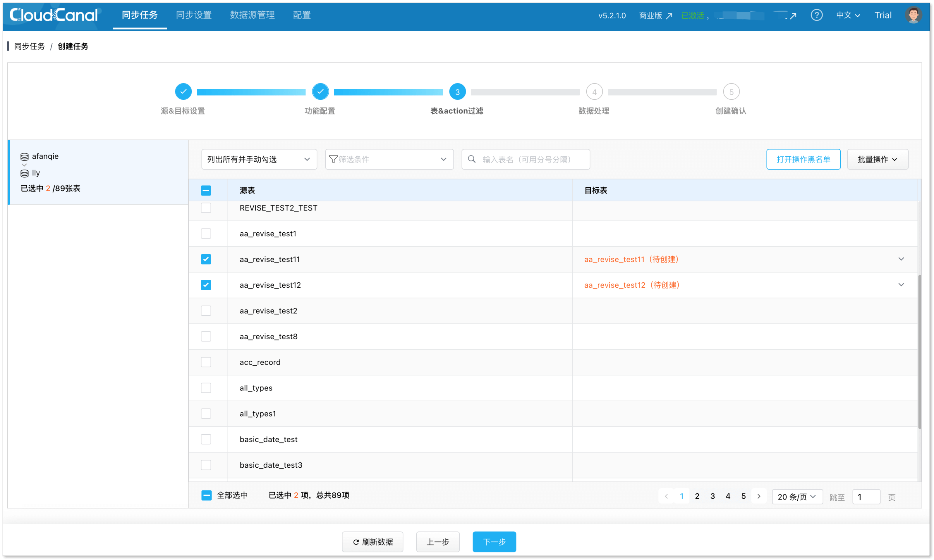Switch to the 同步设置 tab

point(193,15)
